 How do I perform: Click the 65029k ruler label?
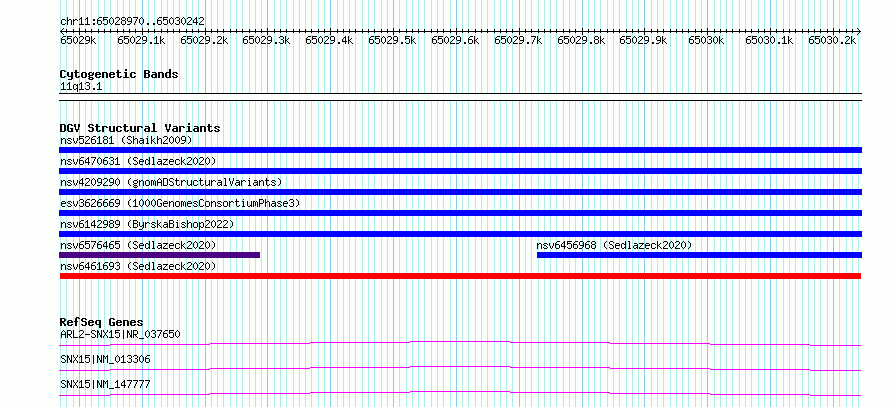(x=78, y=40)
